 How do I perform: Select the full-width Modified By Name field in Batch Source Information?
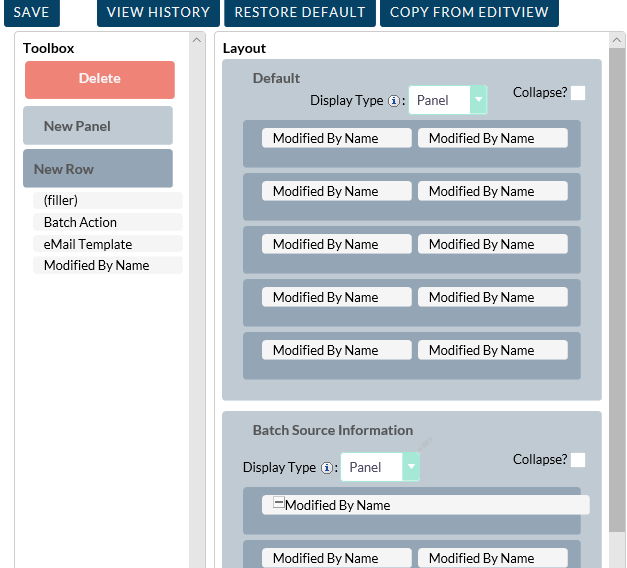(x=425, y=505)
